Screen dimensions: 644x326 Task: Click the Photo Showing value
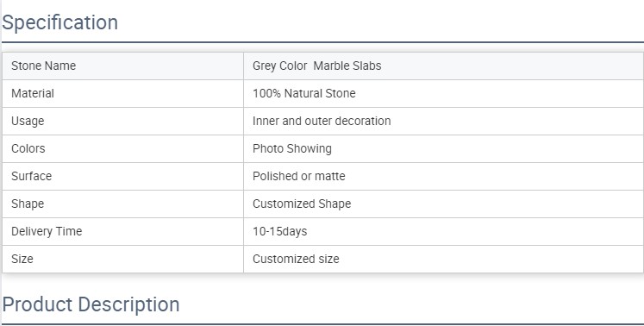pyautogui.click(x=292, y=149)
